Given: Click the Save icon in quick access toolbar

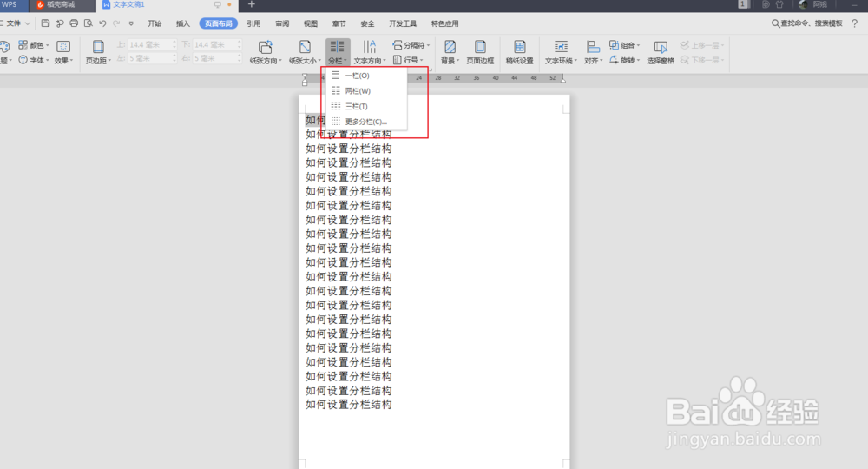Looking at the screenshot, I should [45, 23].
